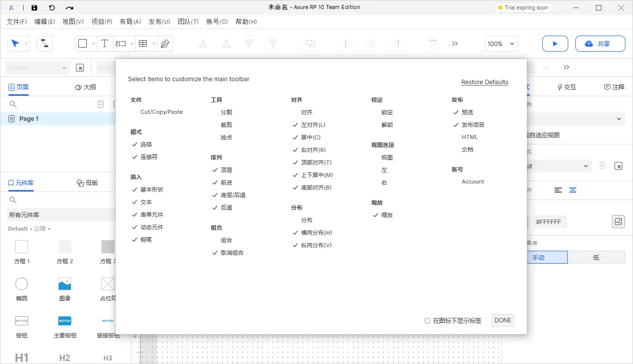Click the style manager icon in right panel

[x=618, y=166]
